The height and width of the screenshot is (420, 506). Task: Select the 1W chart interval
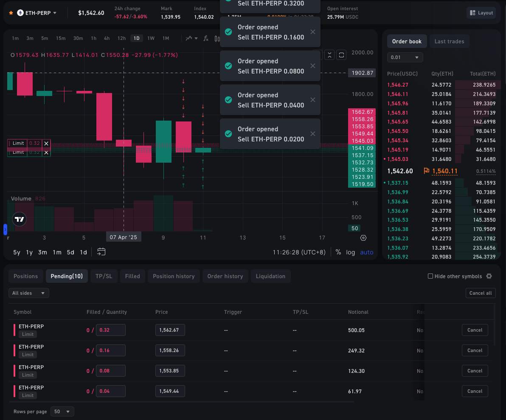click(151, 38)
